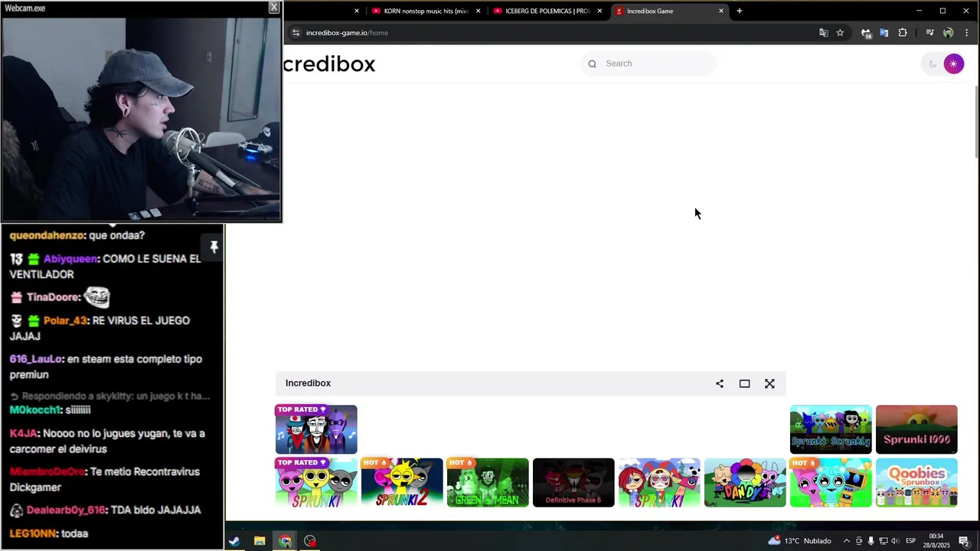Image resolution: width=980 pixels, height=551 pixels.
Task: Open Steam from the taskbar
Action: click(x=234, y=541)
